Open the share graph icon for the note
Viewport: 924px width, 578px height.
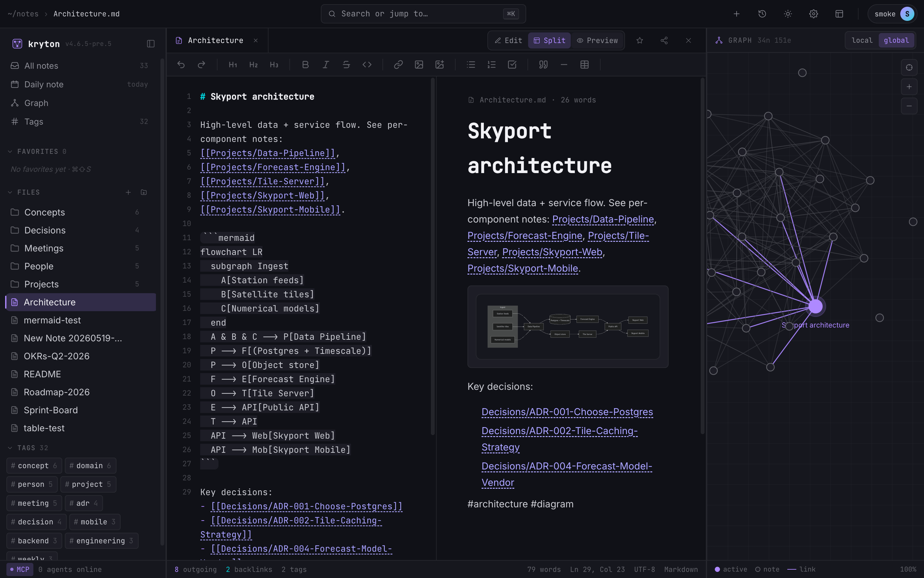664,40
